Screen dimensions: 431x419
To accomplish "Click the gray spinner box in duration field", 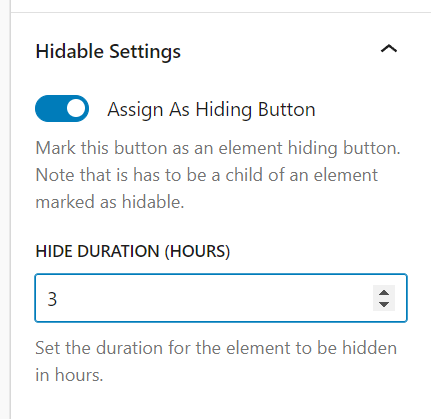I will coord(384,298).
